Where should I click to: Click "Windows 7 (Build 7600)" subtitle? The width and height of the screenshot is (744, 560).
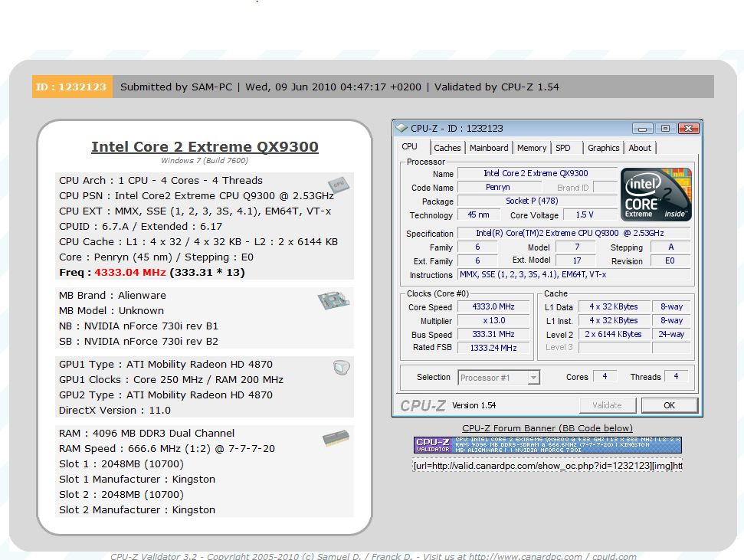pyautogui.click(x=205, y=160)
